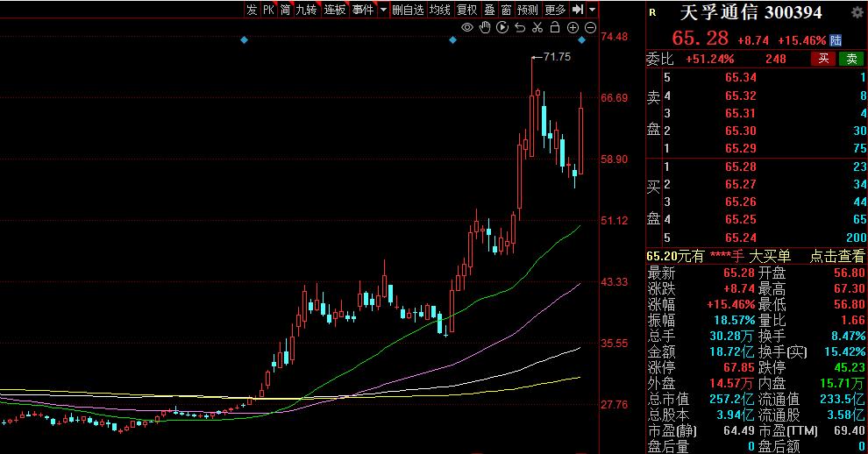Select sell level 3 price 65.31
868x454 pixels.
[741, 113]
